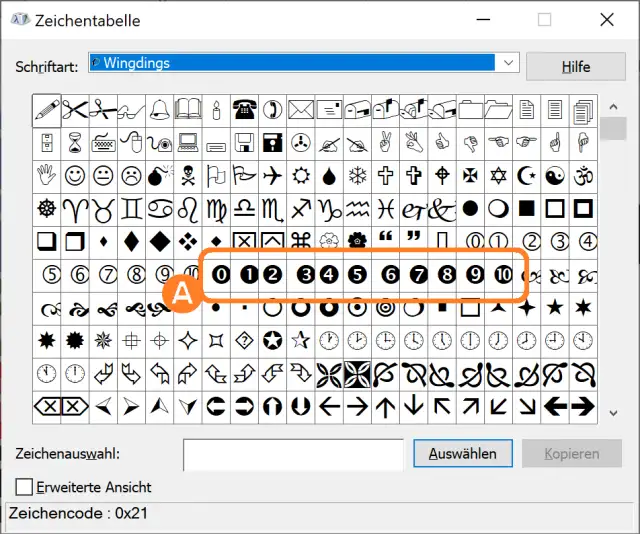Choose the lit candle symbol
This screenshot has width=640, height=534.
click(216, 110)
